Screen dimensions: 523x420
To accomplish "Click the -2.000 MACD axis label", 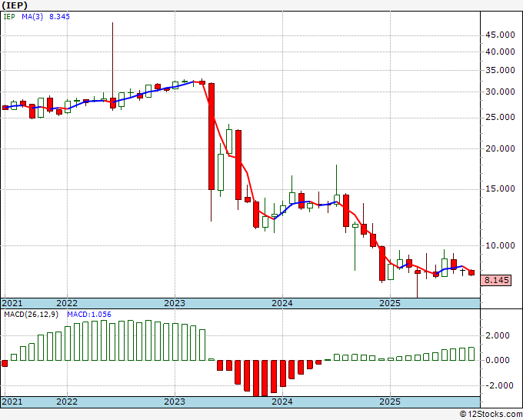I will (x=498, y=385).
